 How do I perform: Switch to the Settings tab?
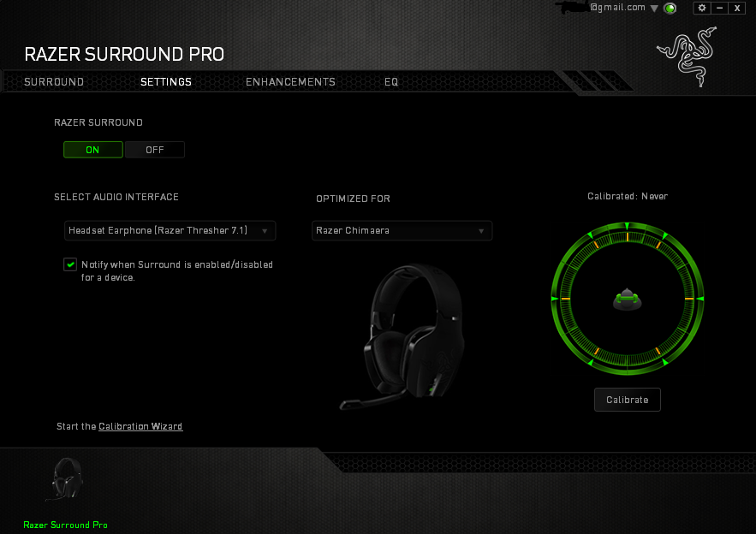pos(166,82)
